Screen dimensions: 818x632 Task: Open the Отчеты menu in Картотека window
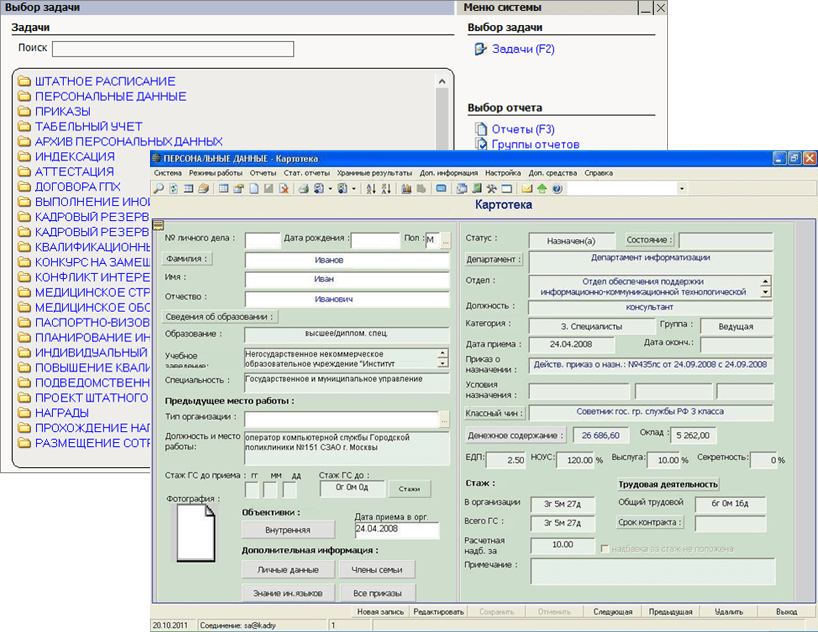[263, 173]
